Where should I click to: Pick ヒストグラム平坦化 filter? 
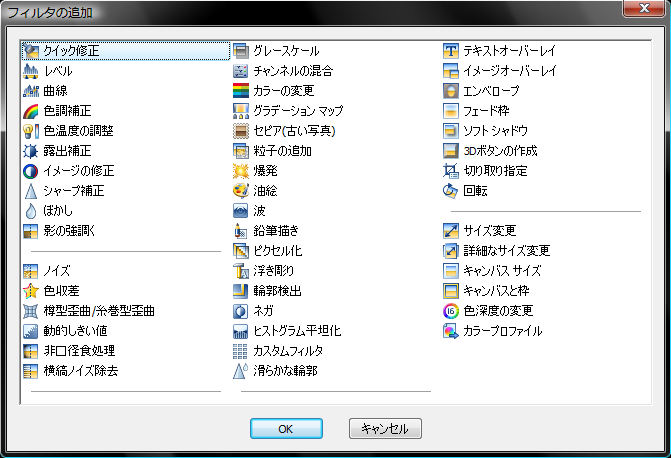(288, 331)
